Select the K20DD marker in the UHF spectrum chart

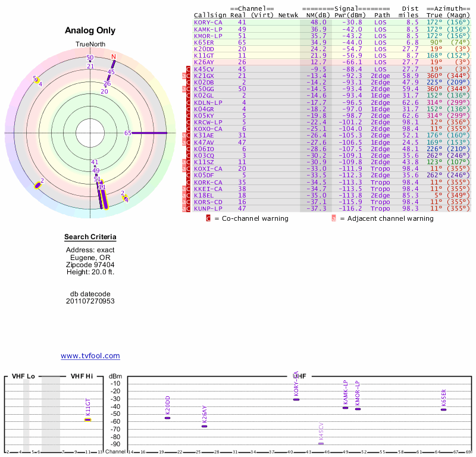[x=167, y=417]
